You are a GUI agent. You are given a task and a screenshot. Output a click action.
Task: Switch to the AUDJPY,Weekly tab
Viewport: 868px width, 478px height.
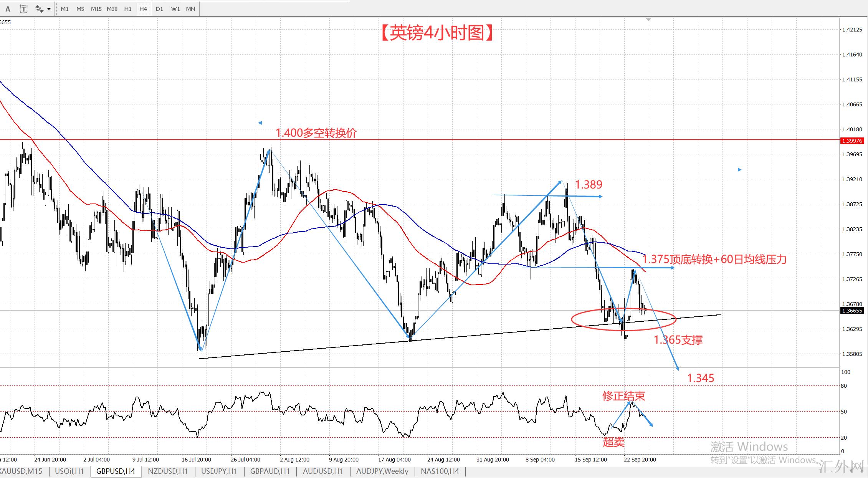pyautogui.click(x=382, y=471)
